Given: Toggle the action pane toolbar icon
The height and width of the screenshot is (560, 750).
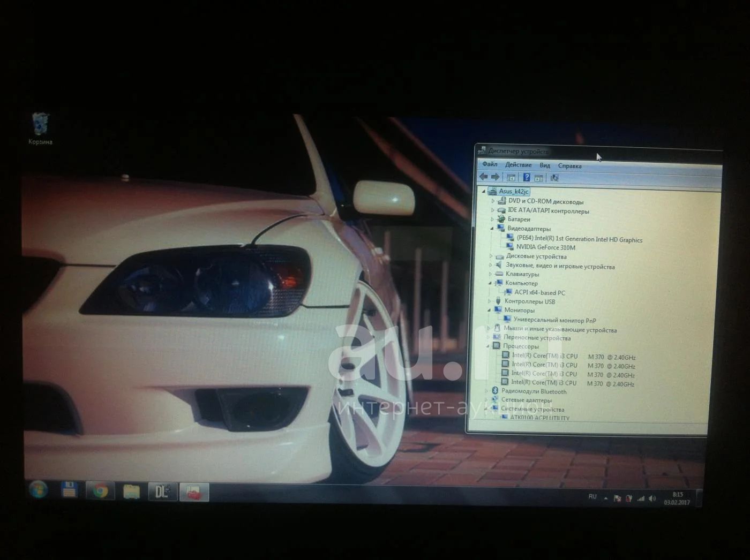Looking at the screenshot, I should (538, 178).
